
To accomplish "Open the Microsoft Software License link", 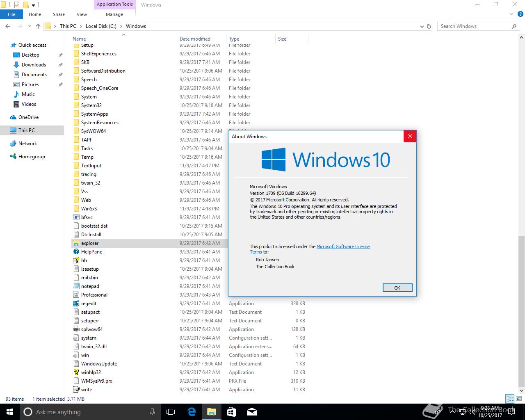I will click(x=343, y=247).
